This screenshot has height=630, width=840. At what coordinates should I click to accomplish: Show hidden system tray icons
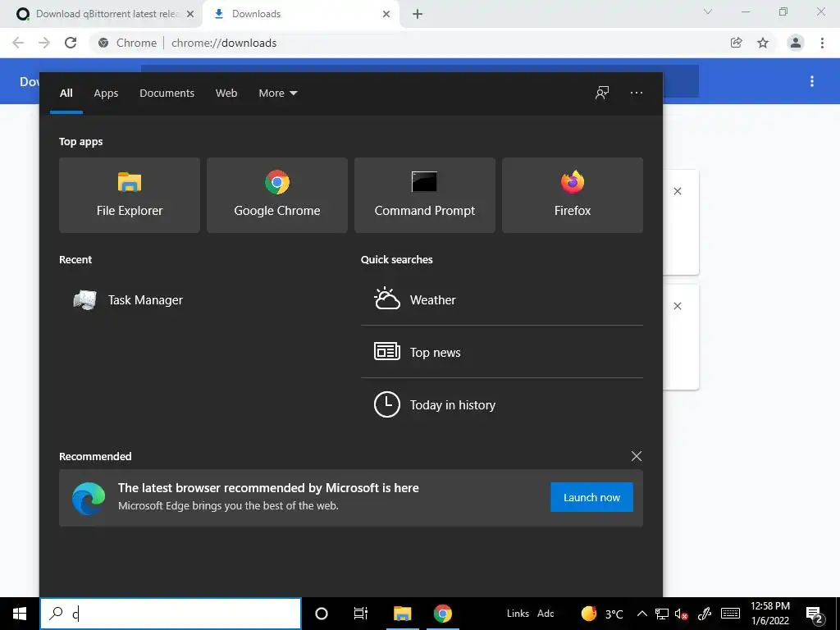coord(641,614)
